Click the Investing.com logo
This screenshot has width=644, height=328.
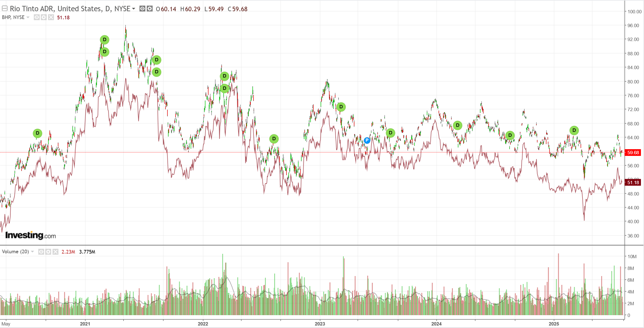pyautogui.click(x=30, y=235)
